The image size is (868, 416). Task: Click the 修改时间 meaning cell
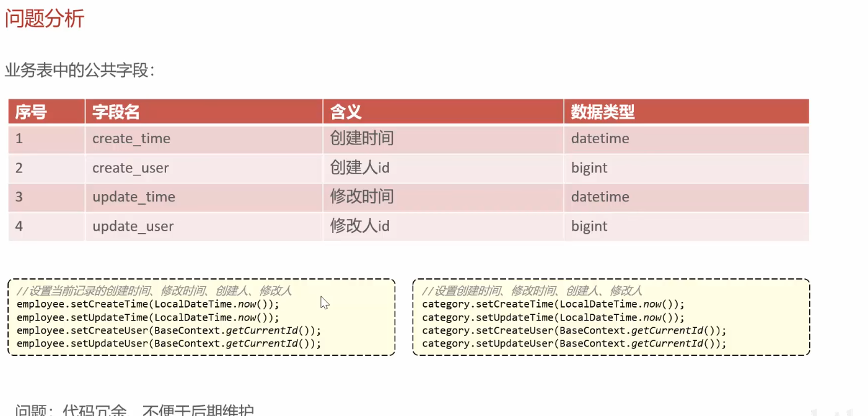[x=362, y=197]
